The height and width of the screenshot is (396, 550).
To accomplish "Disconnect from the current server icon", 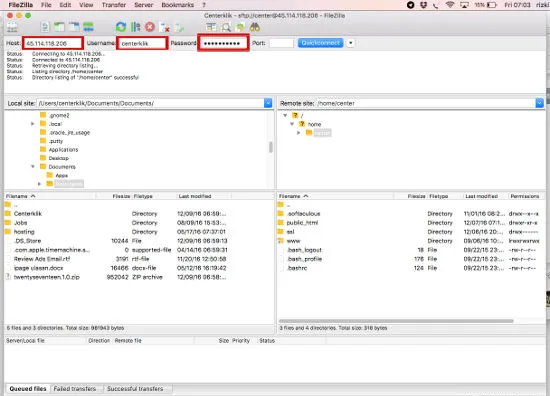I will point(165,27).
